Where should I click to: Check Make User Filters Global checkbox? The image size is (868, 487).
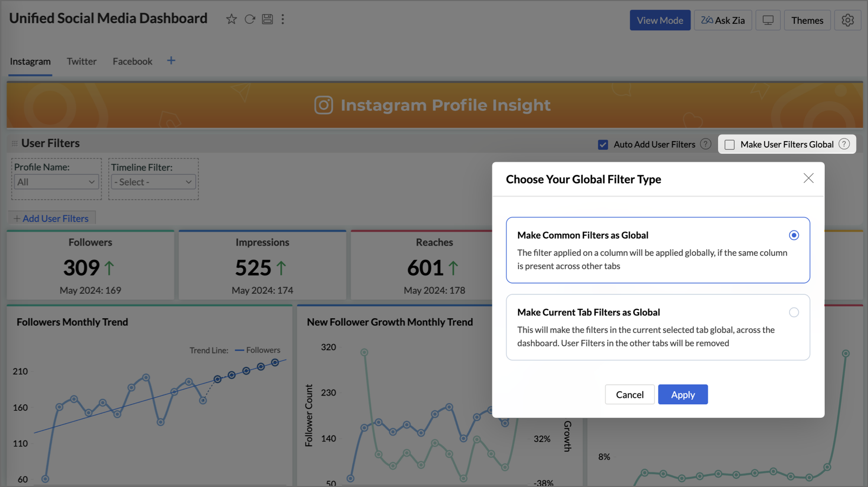729,144
